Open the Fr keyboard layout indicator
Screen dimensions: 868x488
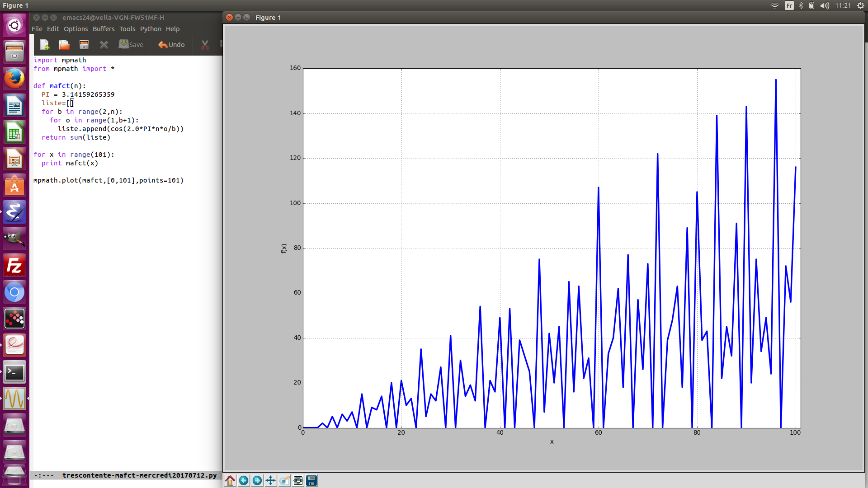(x=789, y=5)
